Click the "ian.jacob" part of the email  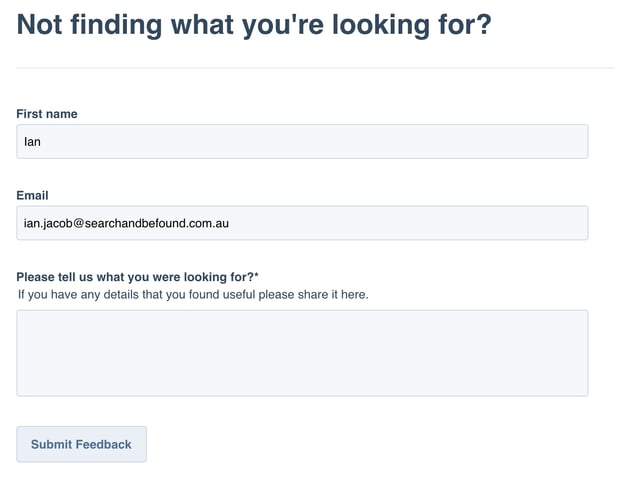(x=47, y=223)
